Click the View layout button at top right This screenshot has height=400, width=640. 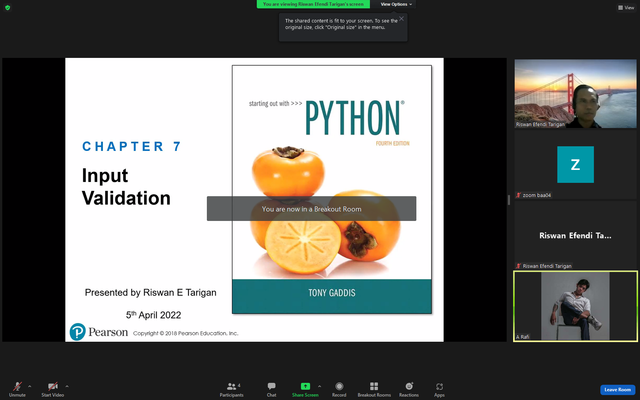pyautogui.click(x=626, y=7)
